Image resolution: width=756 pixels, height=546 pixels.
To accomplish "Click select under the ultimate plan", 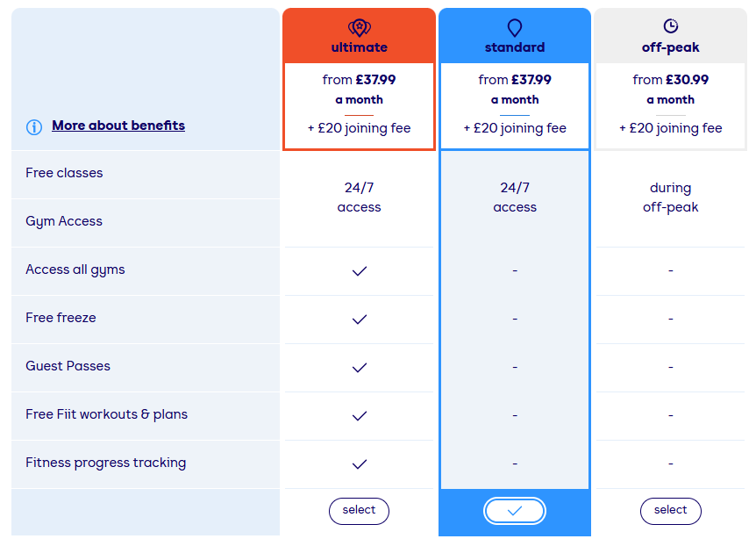I will click(359, 511).
